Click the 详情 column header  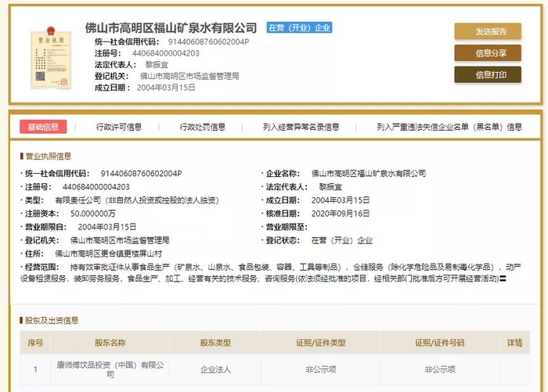514,343
